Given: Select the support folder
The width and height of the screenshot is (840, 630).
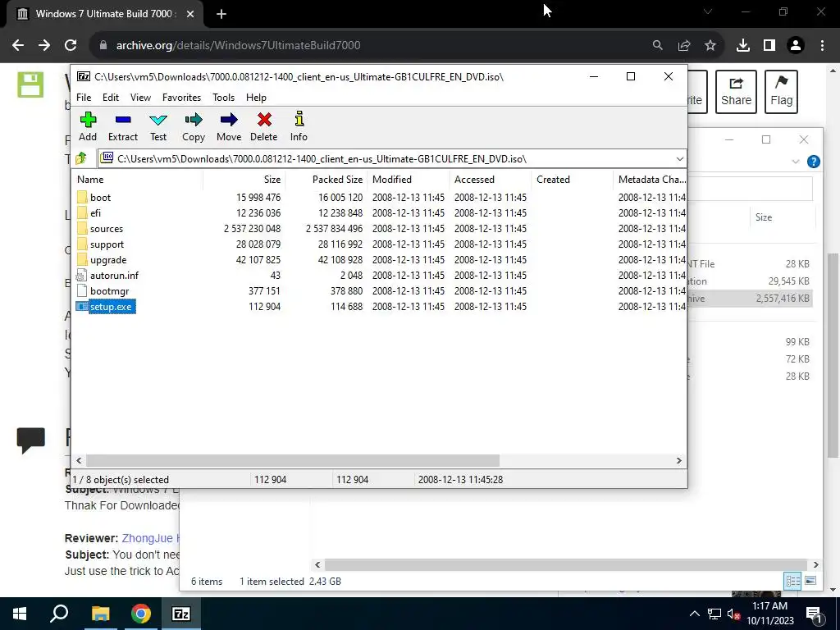Looking at the screenshot, I should [x=107, y=244].
